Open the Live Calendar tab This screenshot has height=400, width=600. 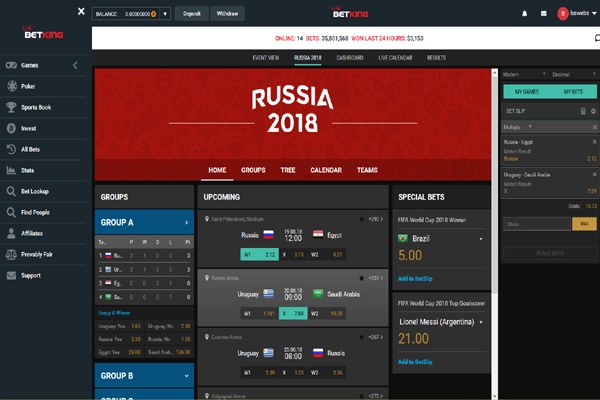395,58
